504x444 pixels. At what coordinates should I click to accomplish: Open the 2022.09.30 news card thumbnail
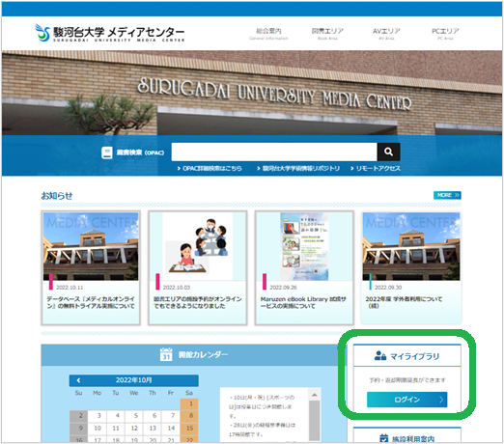pyautogui.click(x=411, y=246)
